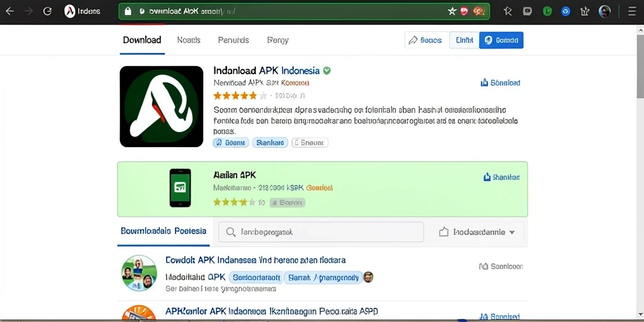Click the gray Bonrort tag in green card

point(287,203)
